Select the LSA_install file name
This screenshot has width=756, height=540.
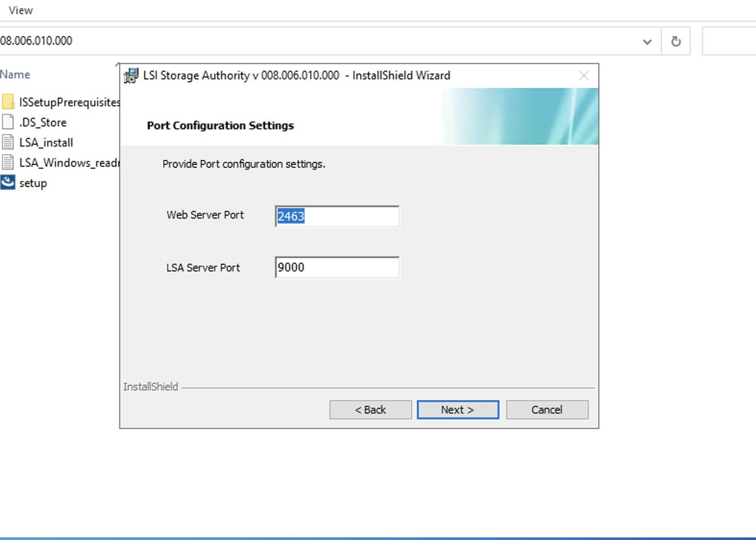coord(46,143)
